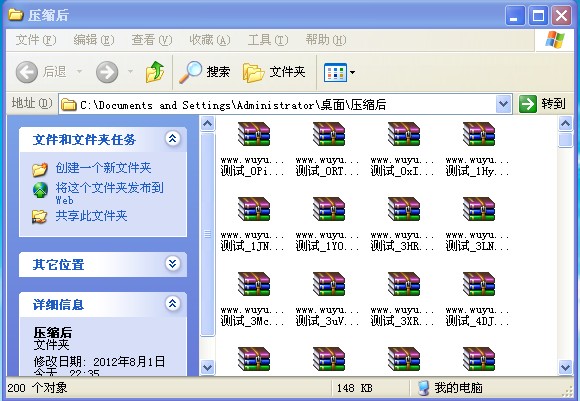Click the 200 个对象 status text

[x=37, y=388]
